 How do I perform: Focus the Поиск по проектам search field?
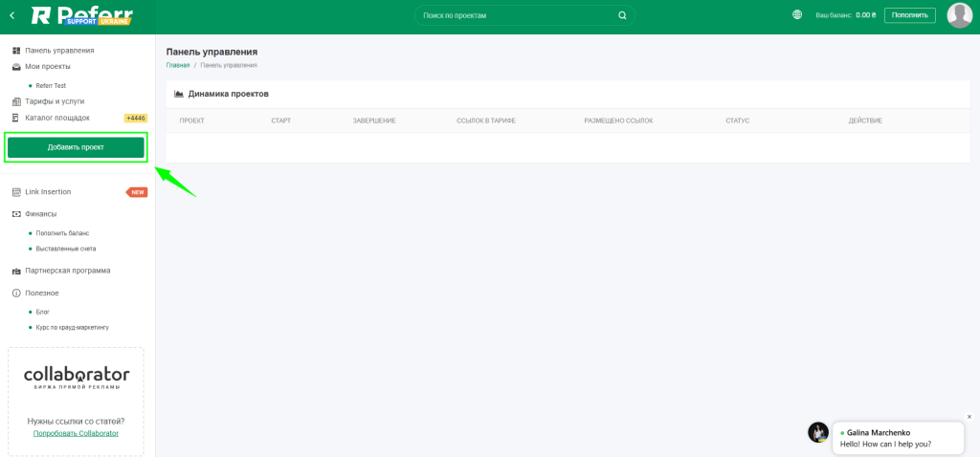[x=517, y=15]
